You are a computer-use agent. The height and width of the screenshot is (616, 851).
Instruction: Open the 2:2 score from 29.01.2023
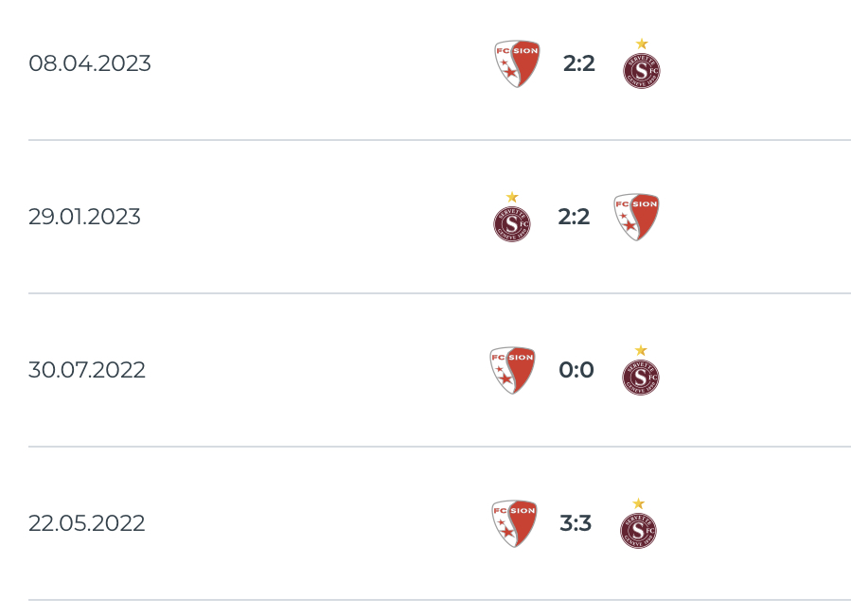[x=574, y=217]
